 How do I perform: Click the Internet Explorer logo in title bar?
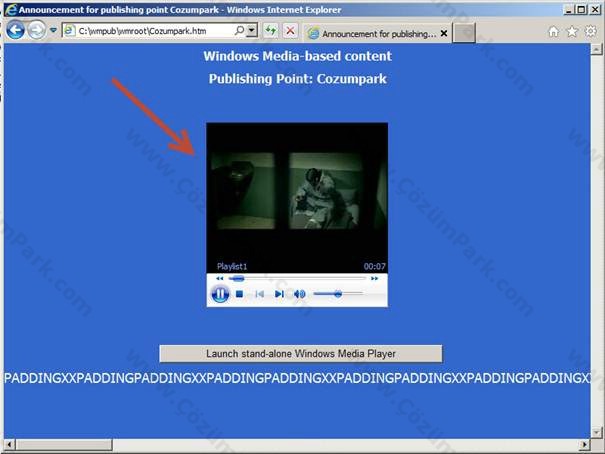[12, 9]
